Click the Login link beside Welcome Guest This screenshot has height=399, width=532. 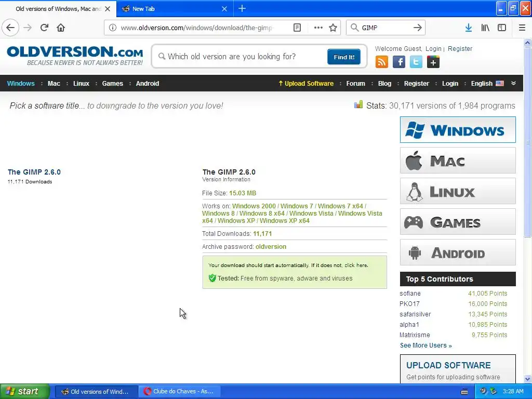433,48
